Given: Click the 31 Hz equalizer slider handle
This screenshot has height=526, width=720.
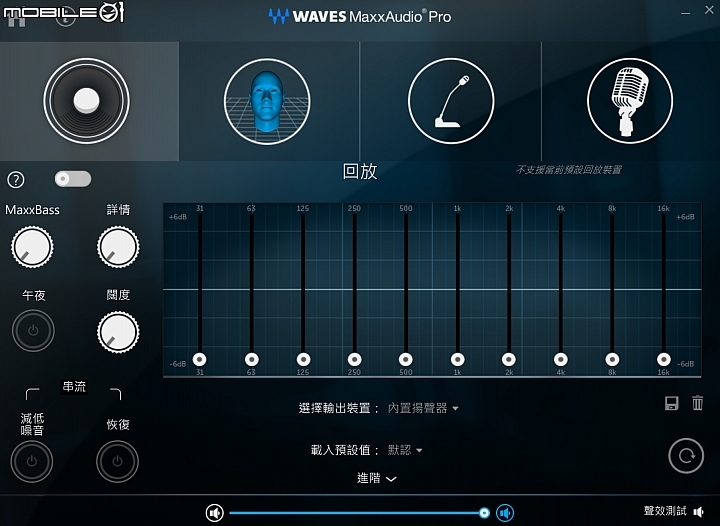Looking at the screenshot, I should click(199, 359).
